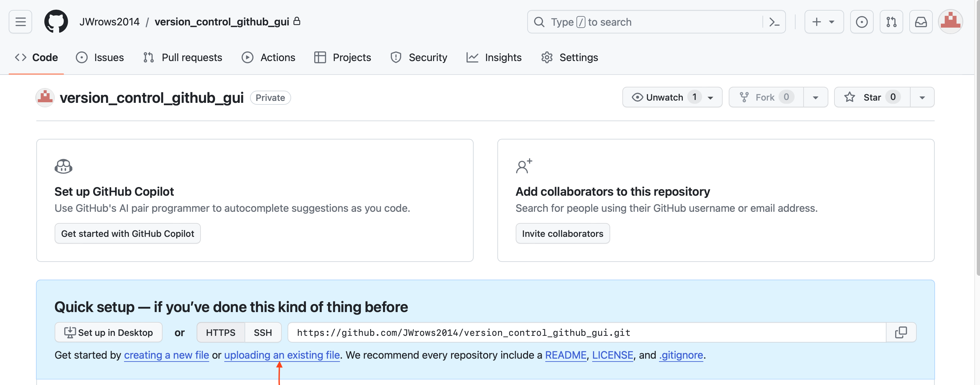
Task: Switch to the Actions tab
Action: point(269,58)
